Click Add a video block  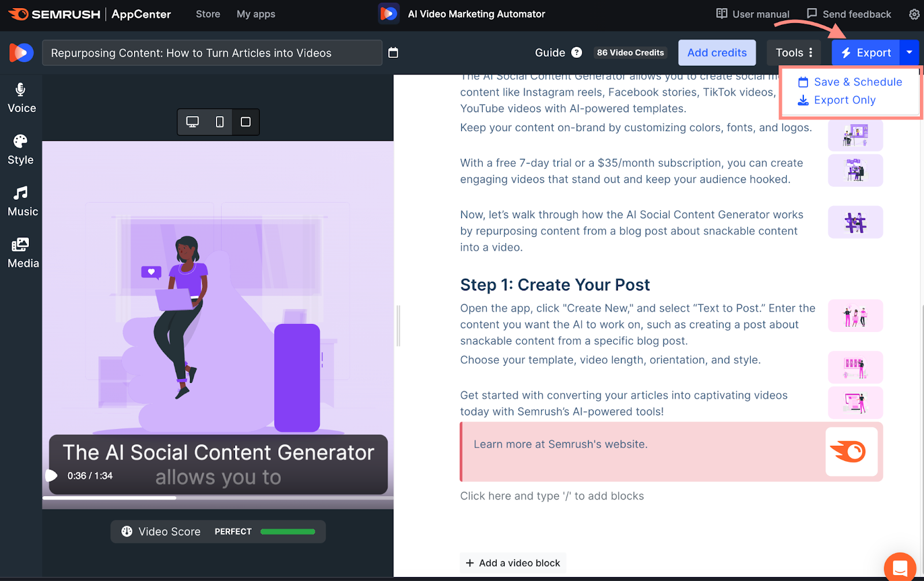click(x=512, y=563)
